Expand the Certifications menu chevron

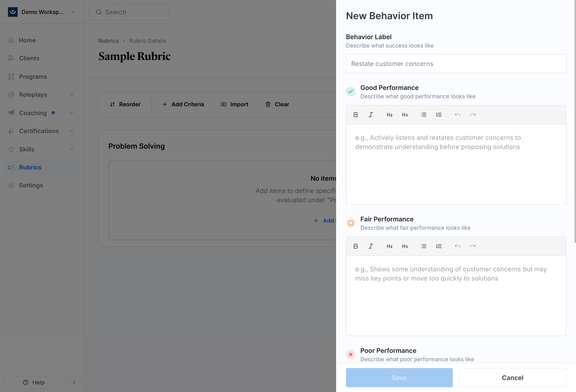pos(72,131)
